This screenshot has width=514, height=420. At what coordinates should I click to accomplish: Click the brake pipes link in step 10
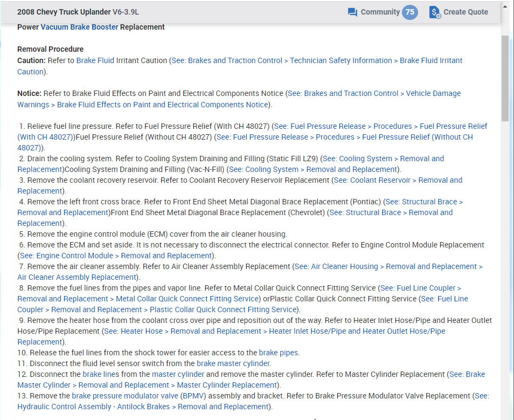tap(279, 353)
